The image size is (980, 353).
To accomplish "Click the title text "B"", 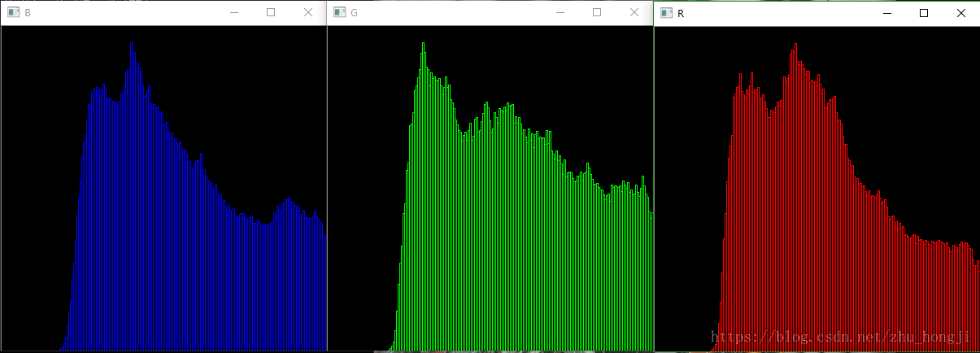I will tap(28, 13).
